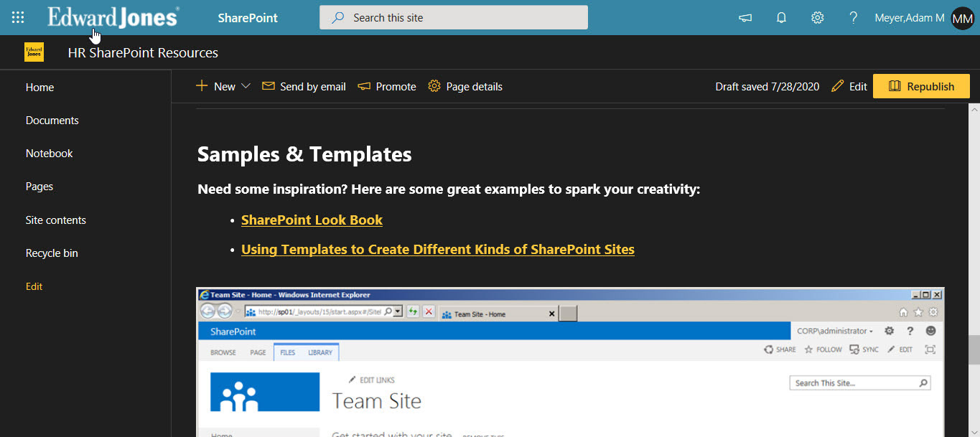
Task: Click the FILES tab in embedded image
Action: (287, 352)
